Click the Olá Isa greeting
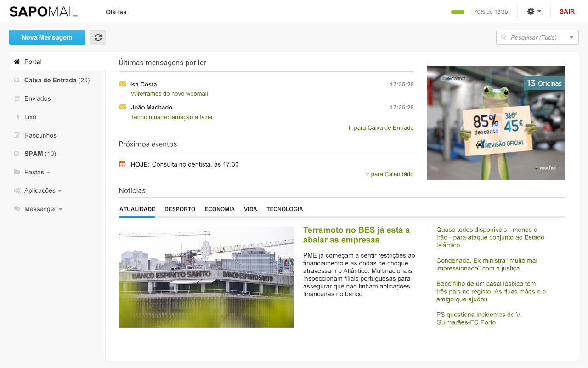 [x=116, y=12]
